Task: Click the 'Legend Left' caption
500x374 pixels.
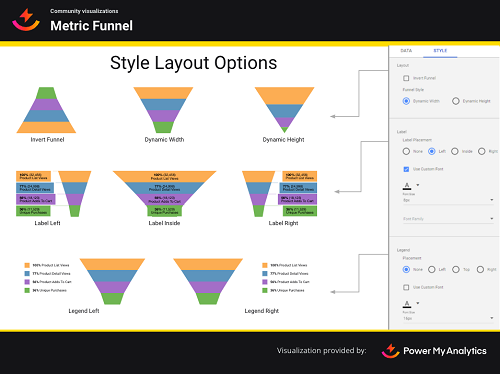Action: click(x=84, y=311)
